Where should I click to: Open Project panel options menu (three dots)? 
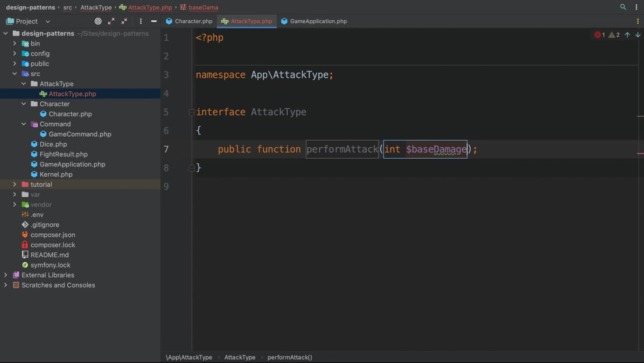[x=141, y=21]
